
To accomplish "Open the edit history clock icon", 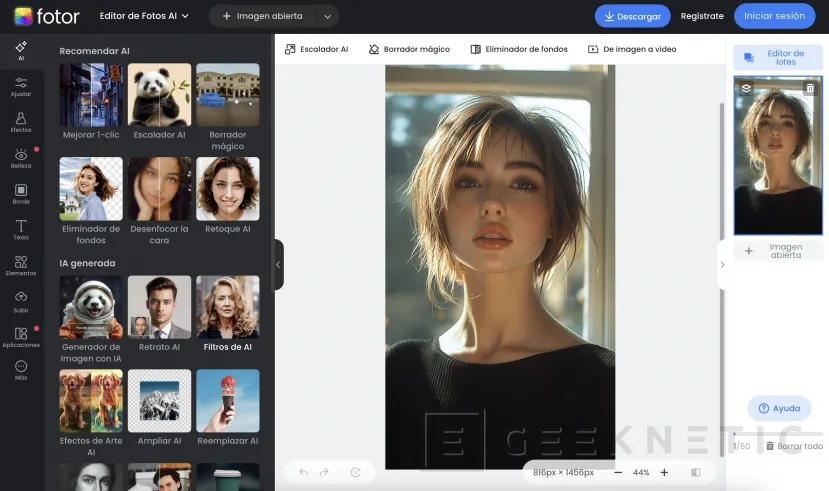I will click(355, 472).
